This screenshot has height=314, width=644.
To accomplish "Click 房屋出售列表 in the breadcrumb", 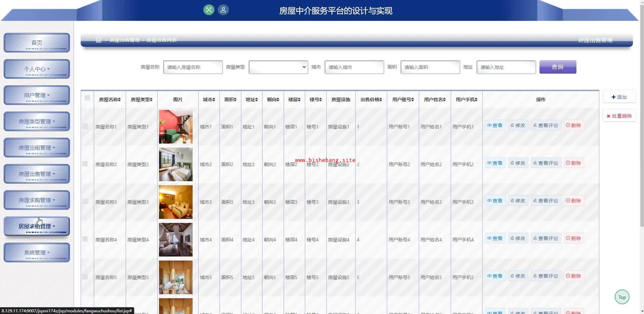I will click(x=161, y=40).
